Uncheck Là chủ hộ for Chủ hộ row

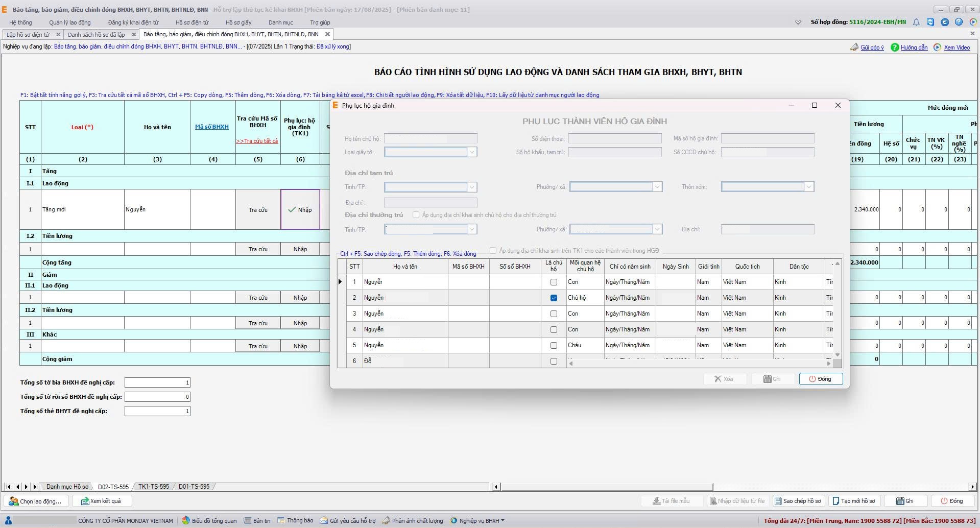(554, 298)
